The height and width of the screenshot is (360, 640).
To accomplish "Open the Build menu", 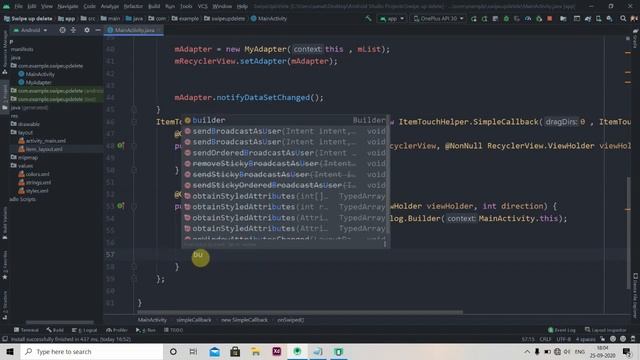I will [154, 7].
